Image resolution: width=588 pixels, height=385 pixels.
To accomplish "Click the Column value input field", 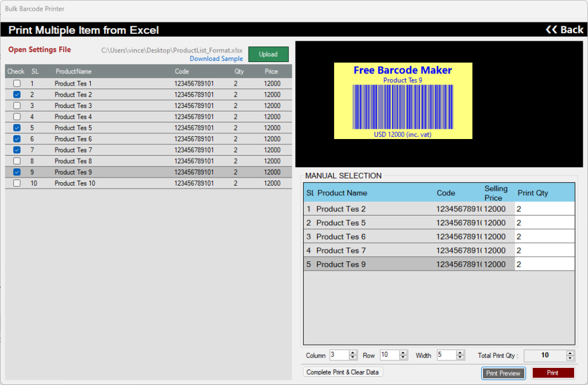I will pos(339,355).
